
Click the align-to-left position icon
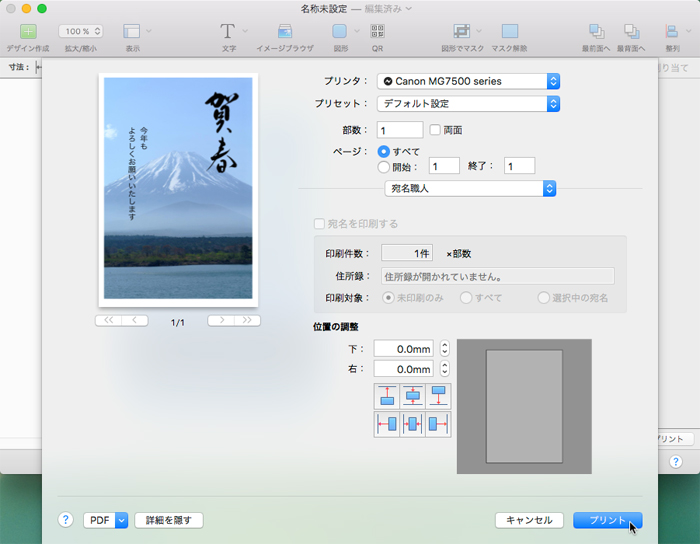pyautogui.click(x=387, y=423)
